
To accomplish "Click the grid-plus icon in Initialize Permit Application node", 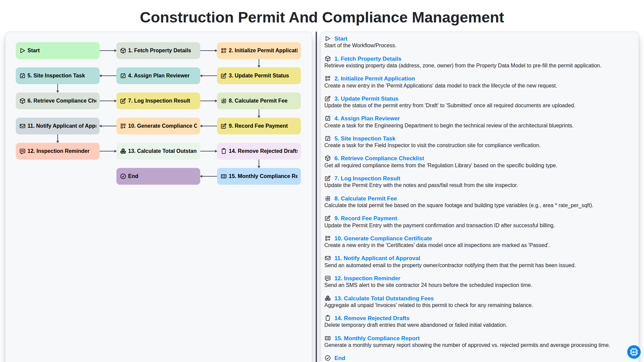I will coord(224,51).
